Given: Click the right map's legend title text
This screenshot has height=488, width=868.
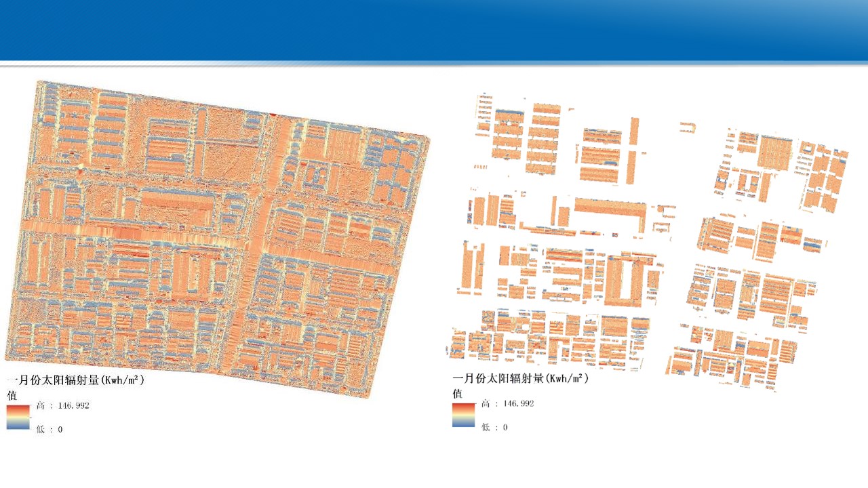Looking at the screenshot, I should 520,378.
